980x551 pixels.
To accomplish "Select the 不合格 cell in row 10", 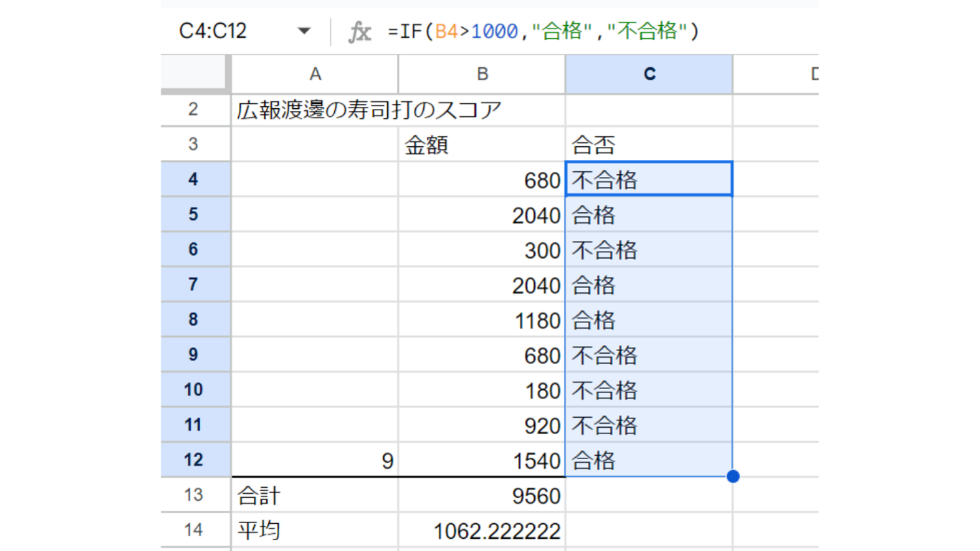I will (649, 390).
